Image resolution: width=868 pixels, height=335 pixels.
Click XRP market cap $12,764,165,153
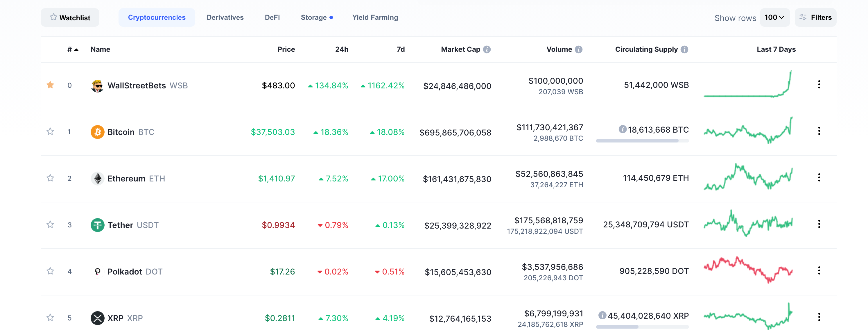pos(460,319)
